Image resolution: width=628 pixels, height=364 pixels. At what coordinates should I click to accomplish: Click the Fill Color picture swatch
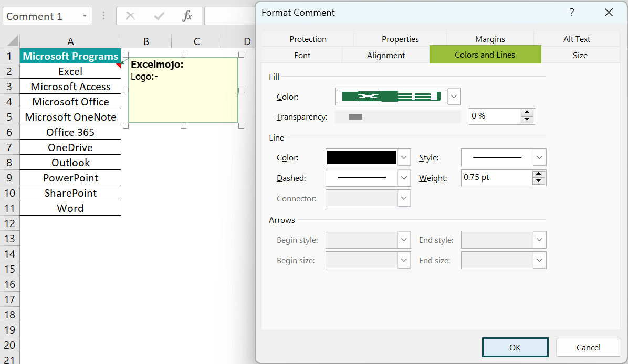pos(391,97)
